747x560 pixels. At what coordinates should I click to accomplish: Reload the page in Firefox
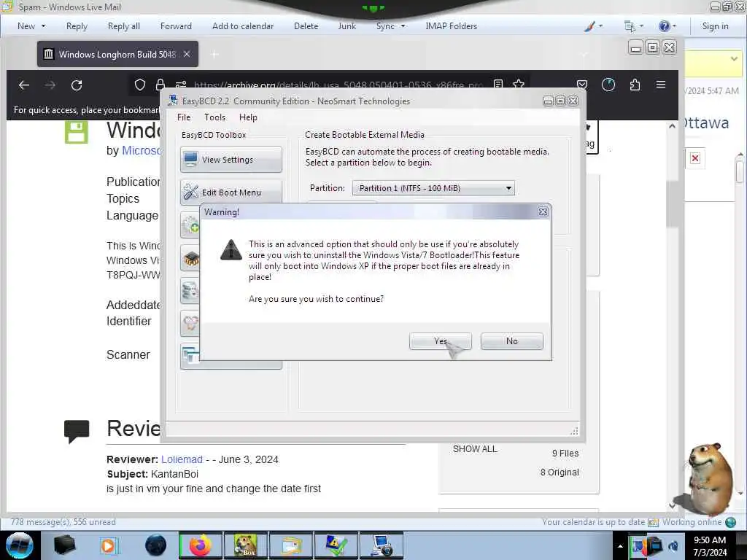[76, 85]
